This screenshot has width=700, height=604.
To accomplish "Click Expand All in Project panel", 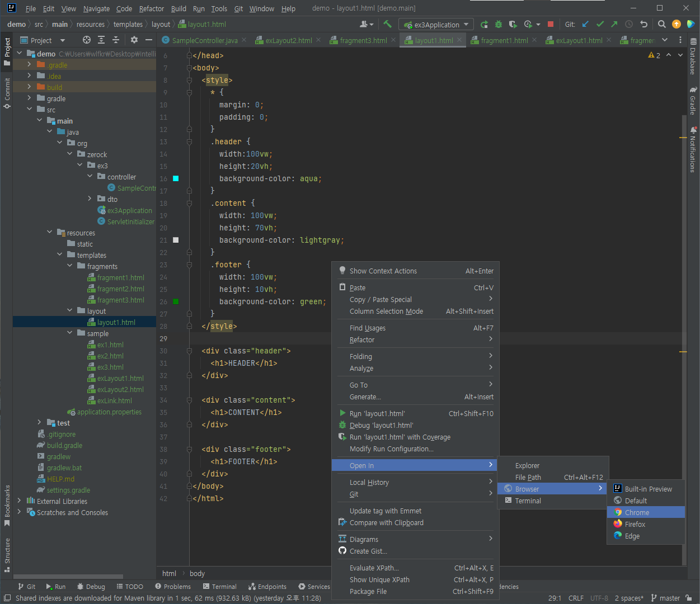I will click(x=101, y=40).
